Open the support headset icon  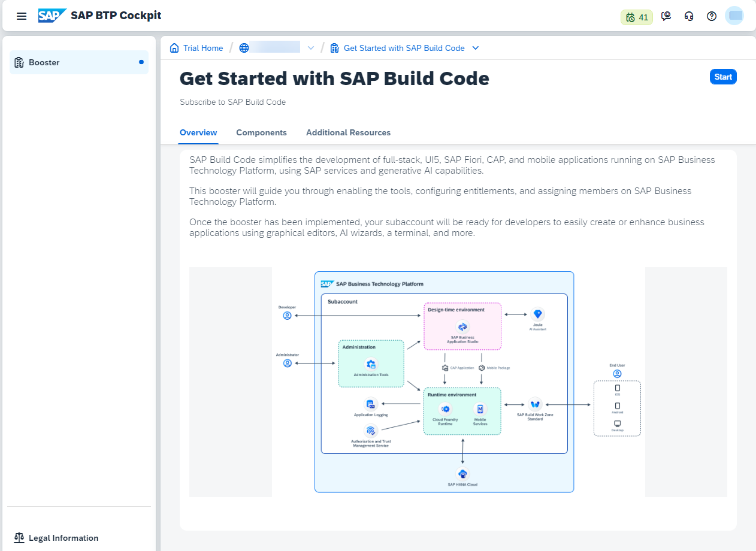[689, 17]
